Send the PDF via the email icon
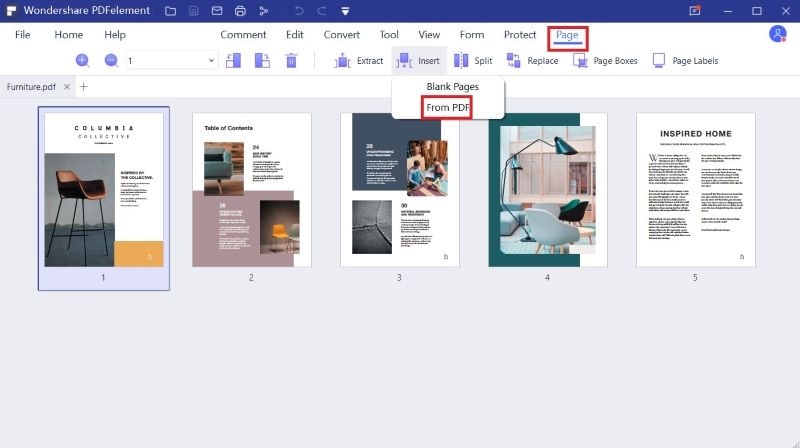 (x=217, y=11)
